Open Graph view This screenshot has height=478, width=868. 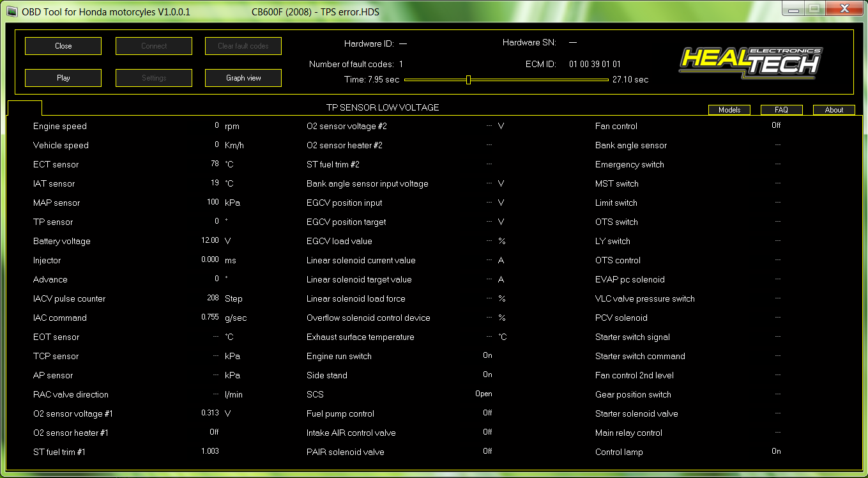coord(243,78)
